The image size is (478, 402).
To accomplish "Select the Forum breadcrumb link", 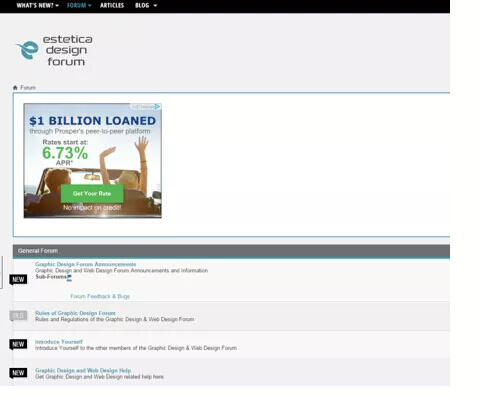I will click(x=28, y=88).
